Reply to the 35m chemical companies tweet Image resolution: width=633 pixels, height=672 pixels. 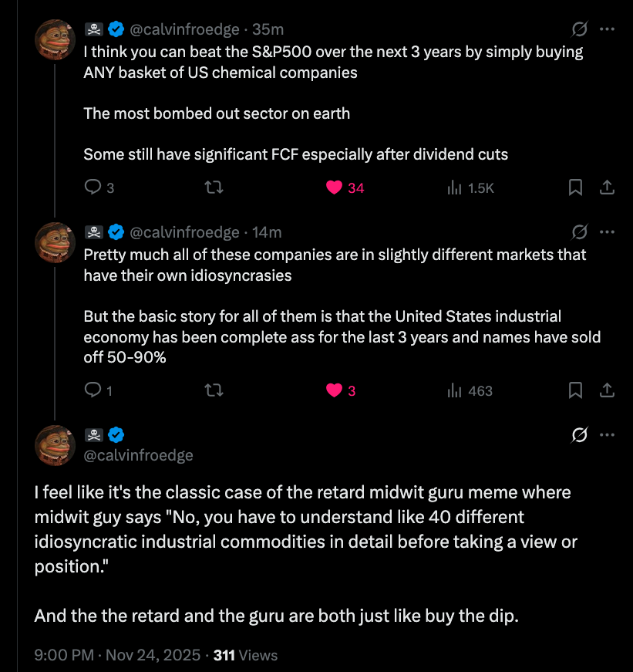click(93, 187)
